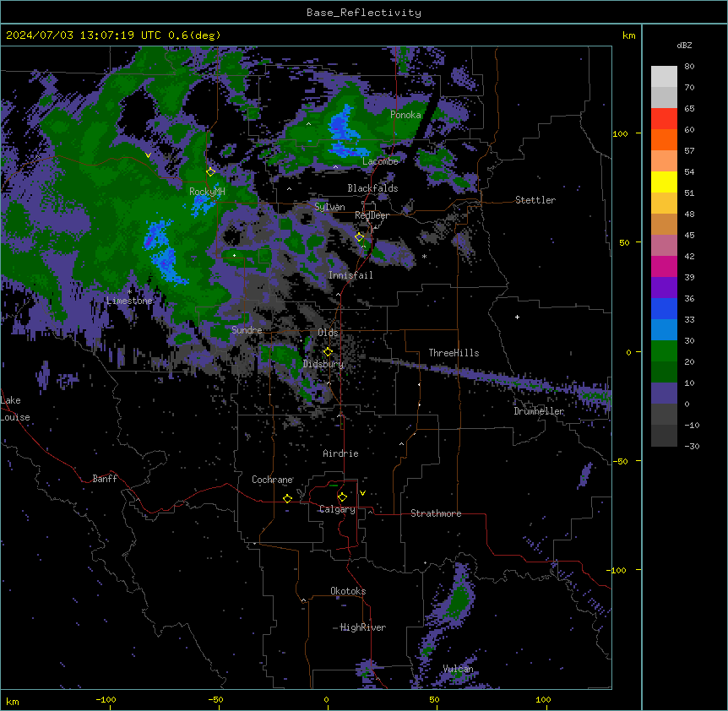Select the Olds city label
Viewport: 728px width, 711px height.
pos(328,333)
